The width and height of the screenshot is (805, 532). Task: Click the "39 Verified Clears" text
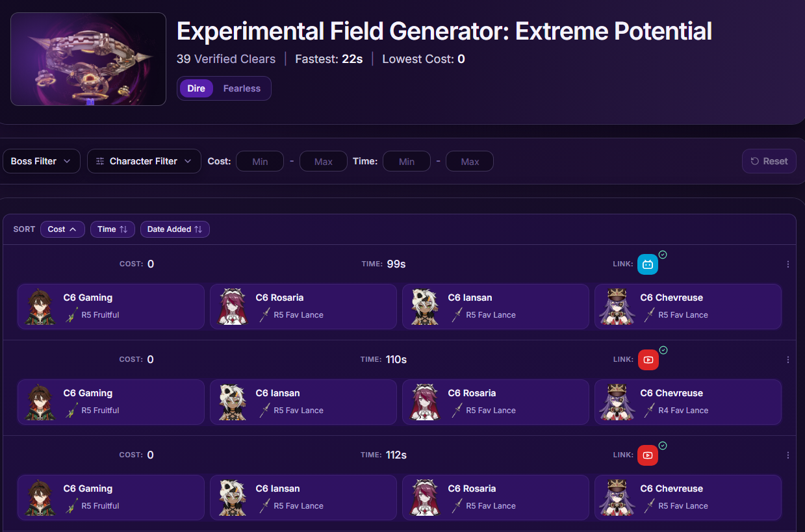click(226, 59)
